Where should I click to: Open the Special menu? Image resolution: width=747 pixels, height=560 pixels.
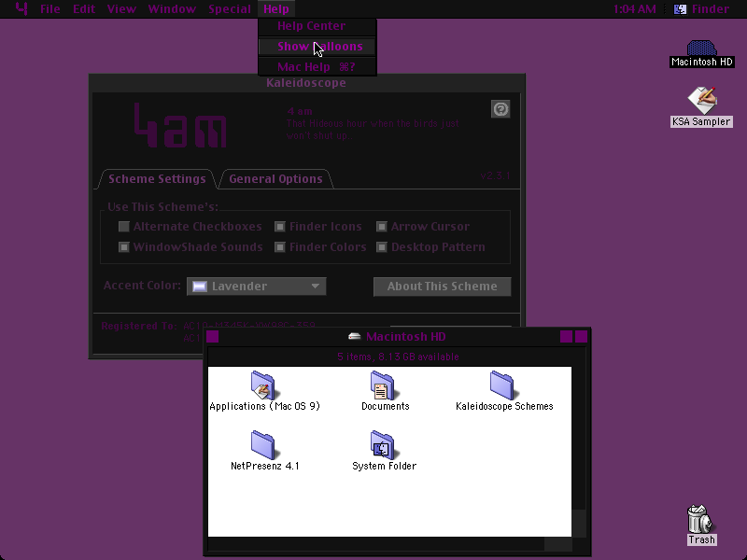point(230,9)
